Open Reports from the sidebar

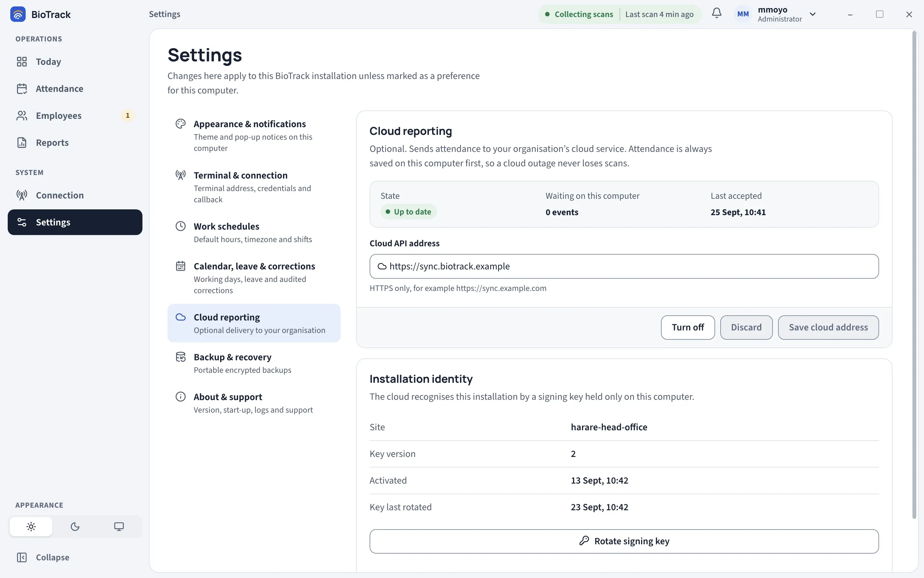click(x=75, y=143)
